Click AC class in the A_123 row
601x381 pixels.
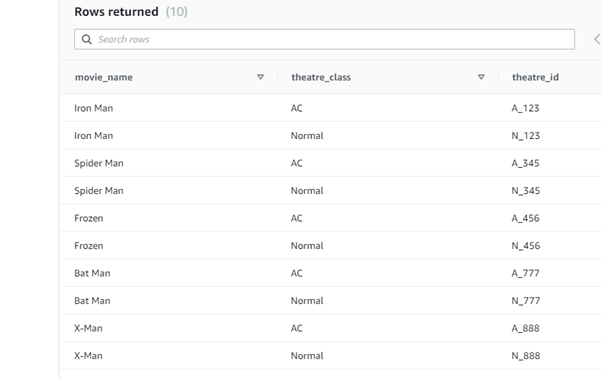click(x=297, y=108)
